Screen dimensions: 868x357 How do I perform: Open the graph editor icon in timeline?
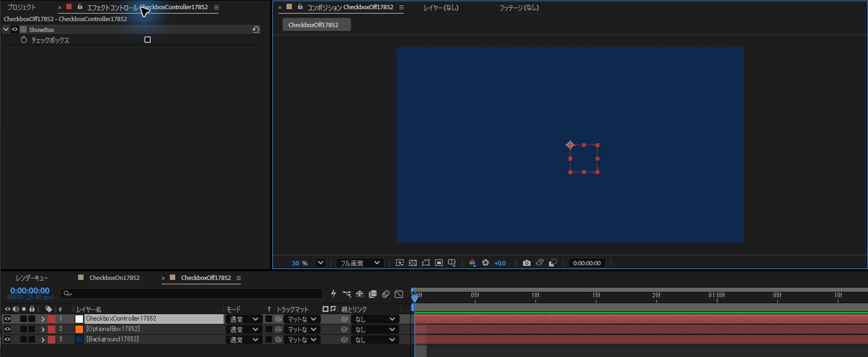(399, 294)
